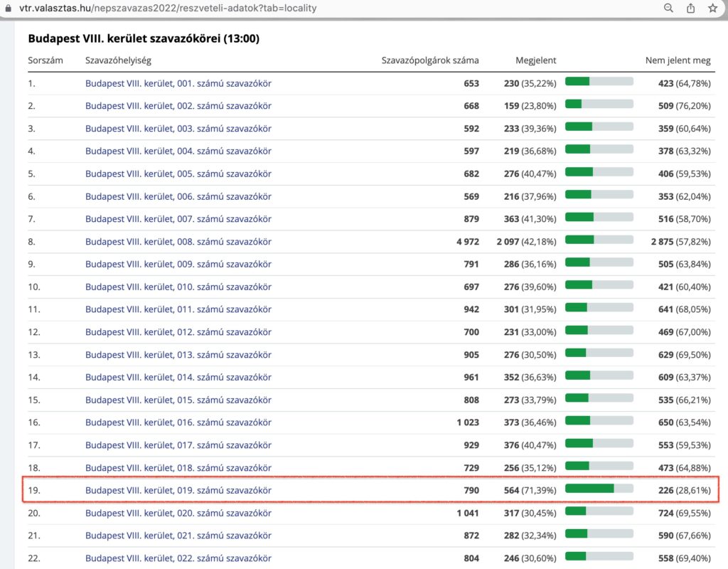This screenshot has height=569, width=728.
Task: Open the 012. számú szavazókör link
Action: coord(178,332)
